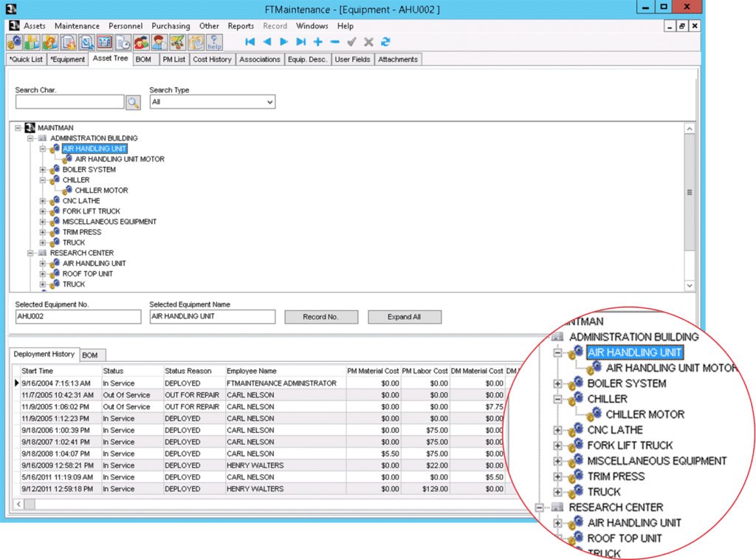Delete the record with minus icon
The height and width of the screenshot is (560, 756).
point(335,42)
